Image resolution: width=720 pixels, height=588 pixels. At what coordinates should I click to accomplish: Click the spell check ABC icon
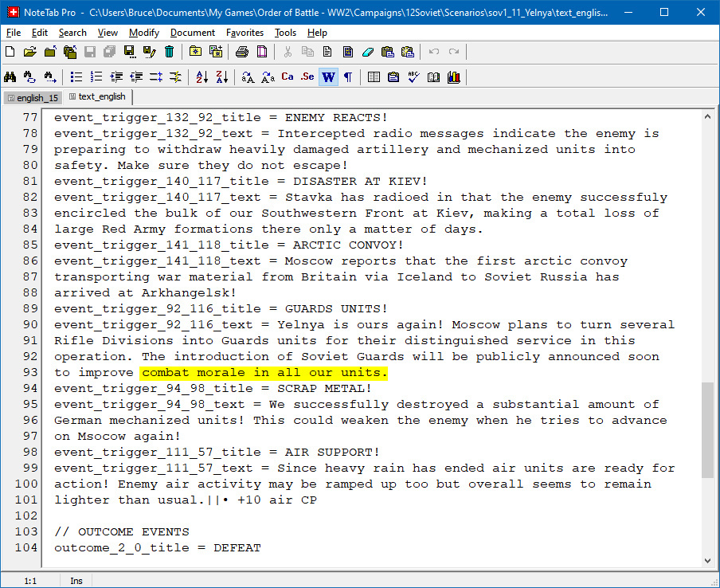click(413, 76)
